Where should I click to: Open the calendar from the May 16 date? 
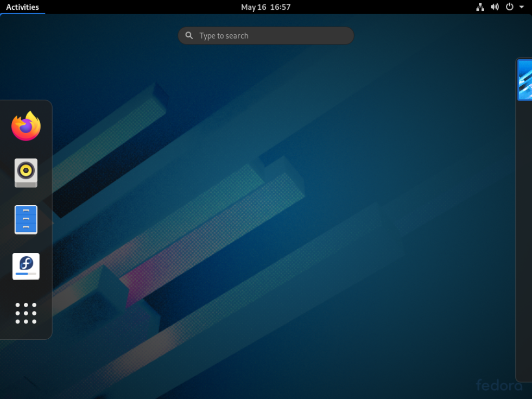(x=254, y=7)
